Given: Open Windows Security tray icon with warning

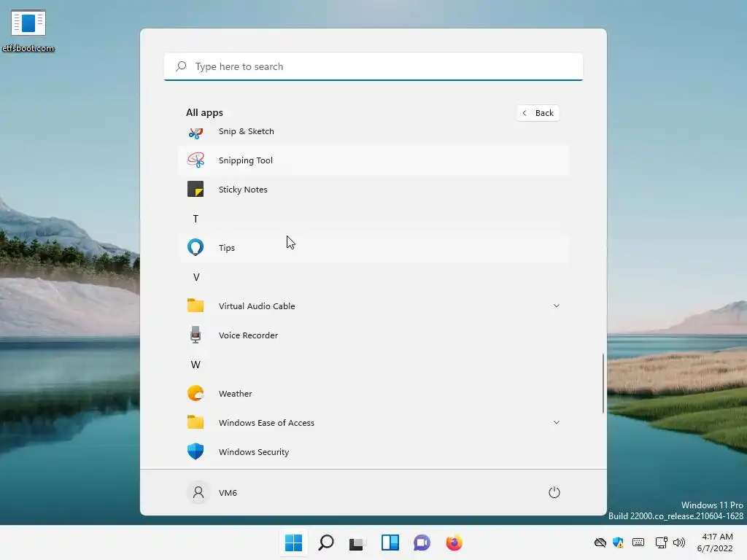Looking at the screenshot, I should (619, 542).
